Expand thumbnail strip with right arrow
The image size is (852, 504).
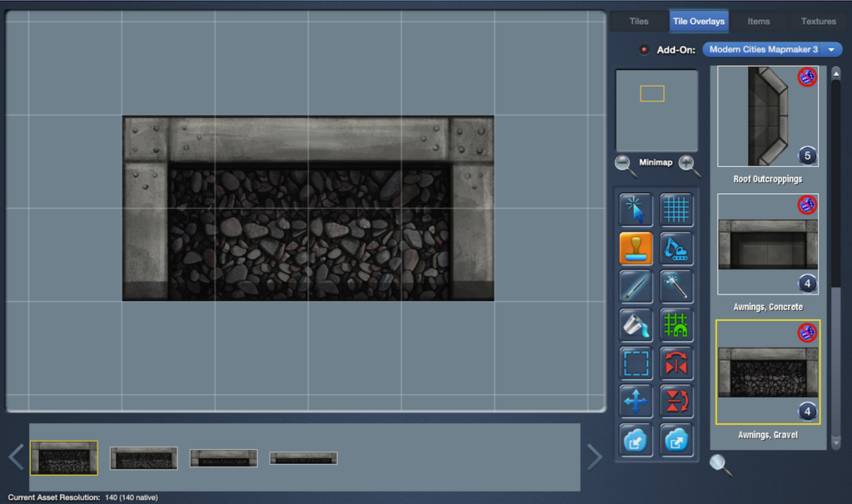594,456
